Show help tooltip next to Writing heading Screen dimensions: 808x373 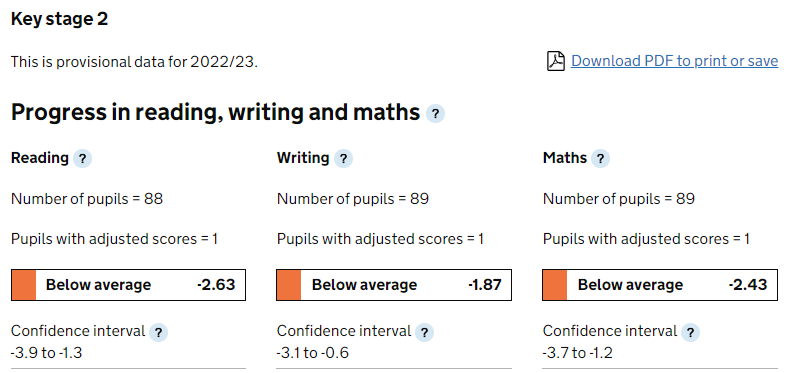click(x=343, y=158)
